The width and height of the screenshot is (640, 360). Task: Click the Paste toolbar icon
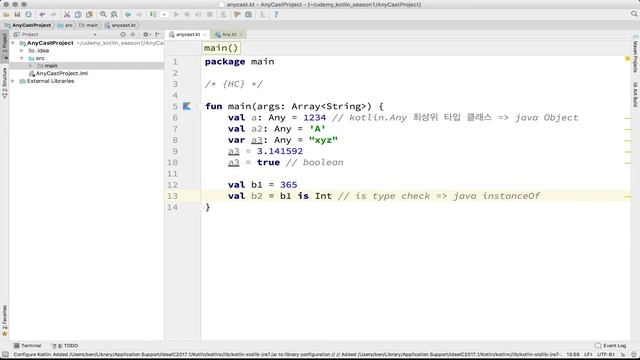pos(89,15)
